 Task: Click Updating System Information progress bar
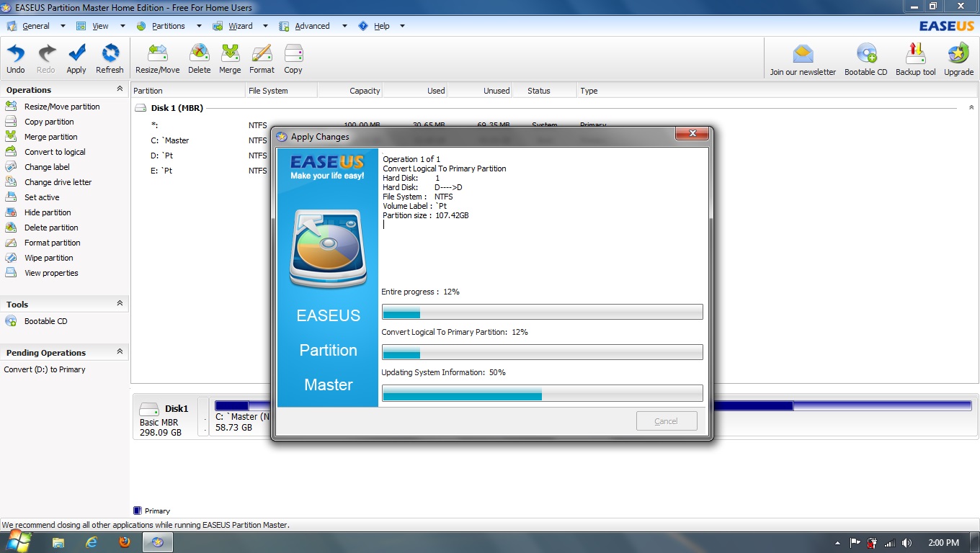click(542, 392)
